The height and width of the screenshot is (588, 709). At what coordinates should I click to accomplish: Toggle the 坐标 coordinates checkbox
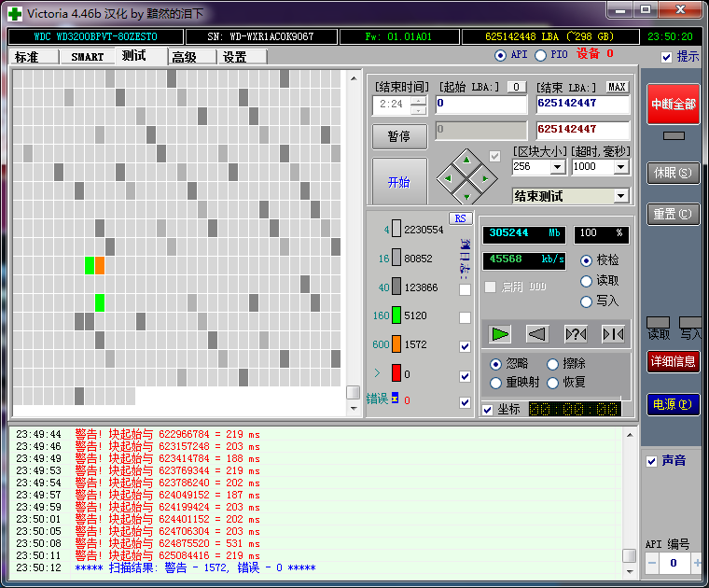[x=487, y=410]
